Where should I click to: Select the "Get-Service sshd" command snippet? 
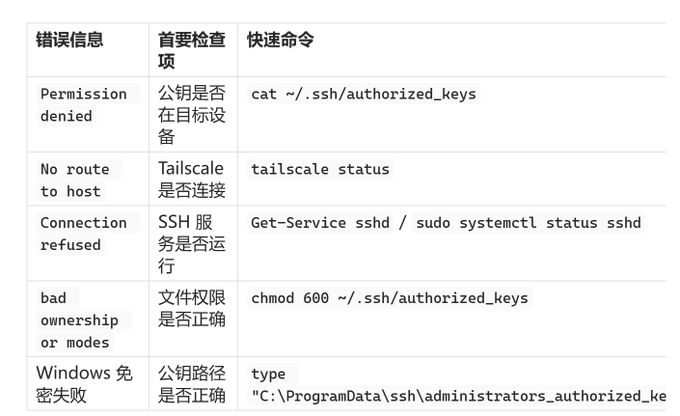tap(320, 223)
